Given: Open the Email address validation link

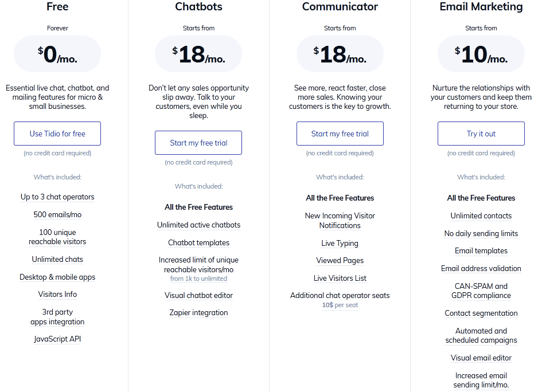Looking at the screenshot, I should (481, 268).
